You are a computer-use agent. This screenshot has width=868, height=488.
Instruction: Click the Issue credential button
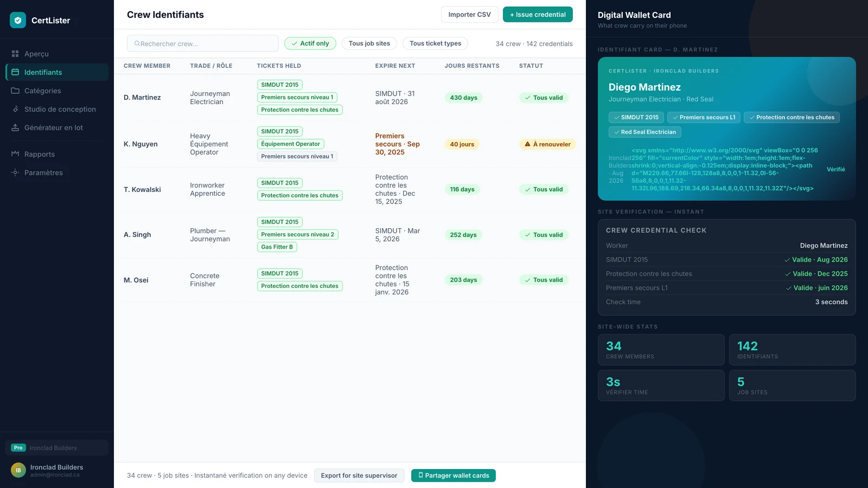point(538,15)
